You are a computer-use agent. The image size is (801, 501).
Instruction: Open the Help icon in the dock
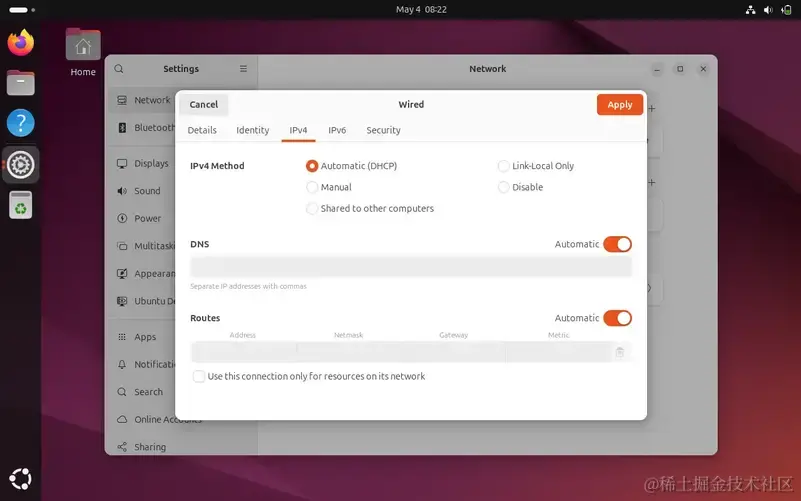[x=20, y=123]
